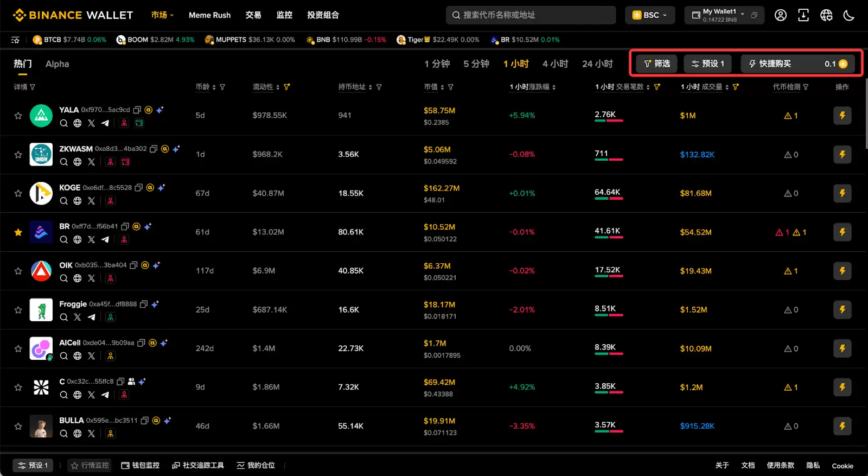Screen dimensions: 868x476
Task: Open the website globe icon for OIK
Action: click(x=78, y=278)
